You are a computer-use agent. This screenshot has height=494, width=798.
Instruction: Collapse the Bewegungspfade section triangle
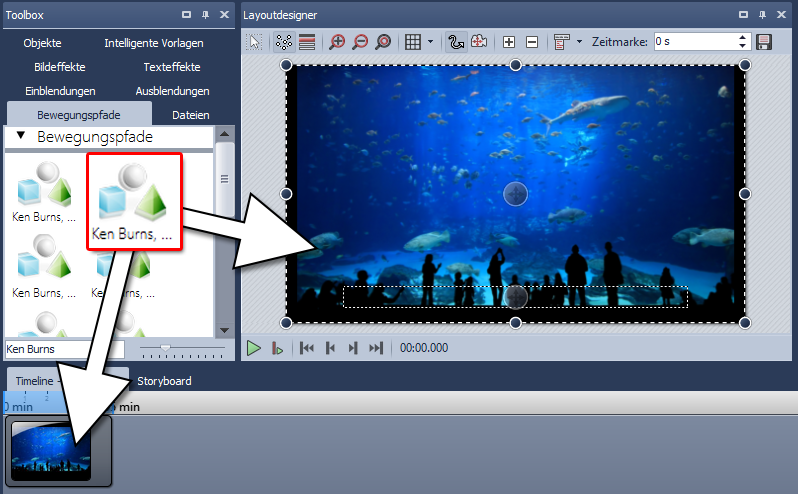point(20,137)
